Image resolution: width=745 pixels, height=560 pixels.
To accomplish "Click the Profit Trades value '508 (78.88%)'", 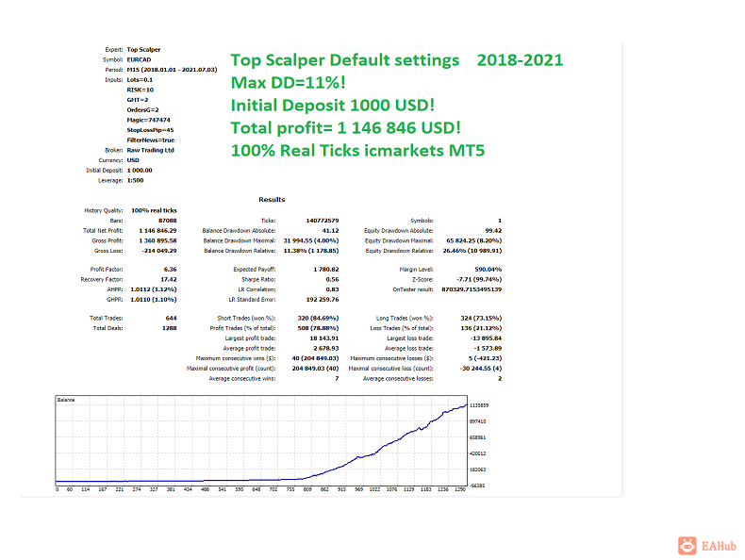I will [319, 328].
